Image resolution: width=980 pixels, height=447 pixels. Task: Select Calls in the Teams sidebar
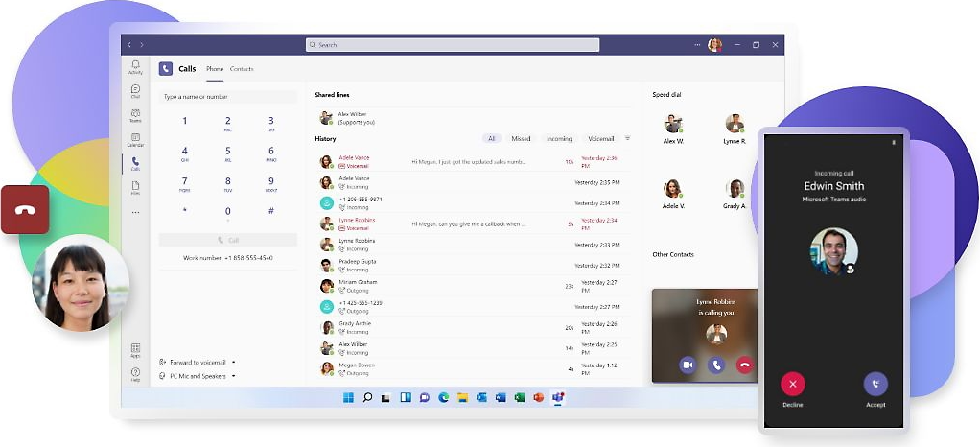[x=135, y=164]
